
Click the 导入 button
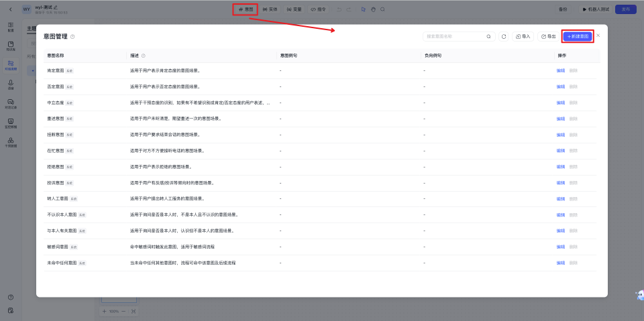[523, 36]
